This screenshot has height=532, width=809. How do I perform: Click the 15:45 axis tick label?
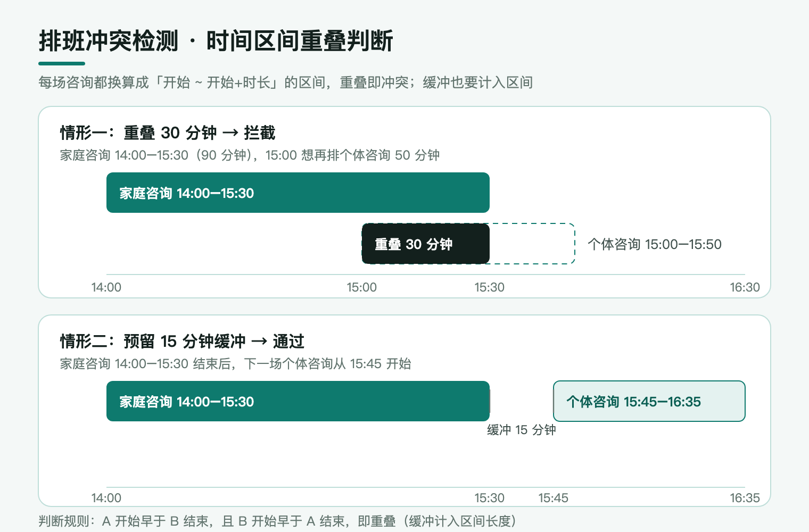pyautogui.click(x=554, y=498)
